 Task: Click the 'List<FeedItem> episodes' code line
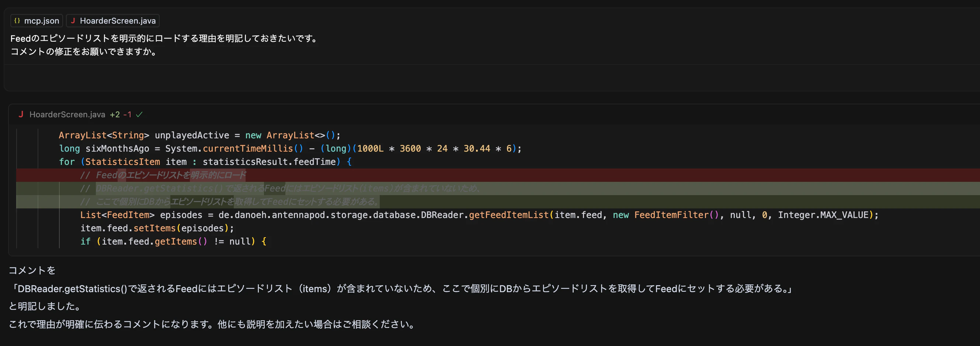click(x=479, y=215)
